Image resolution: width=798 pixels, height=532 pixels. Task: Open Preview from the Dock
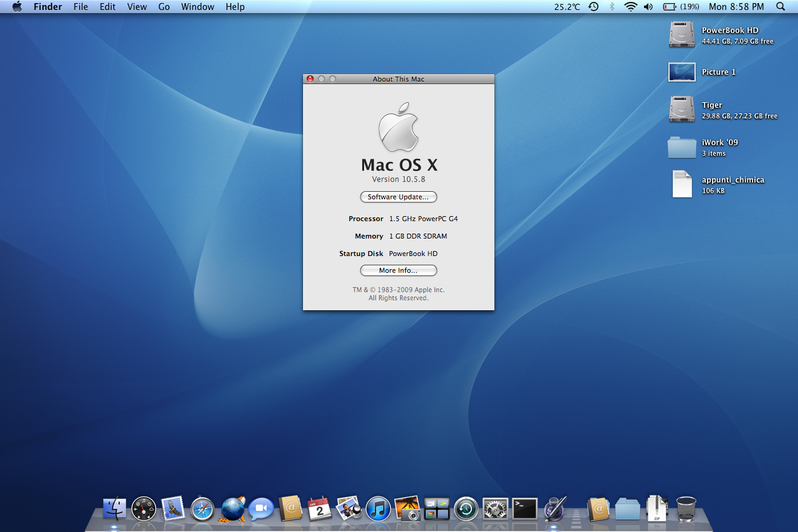point(349,508)
